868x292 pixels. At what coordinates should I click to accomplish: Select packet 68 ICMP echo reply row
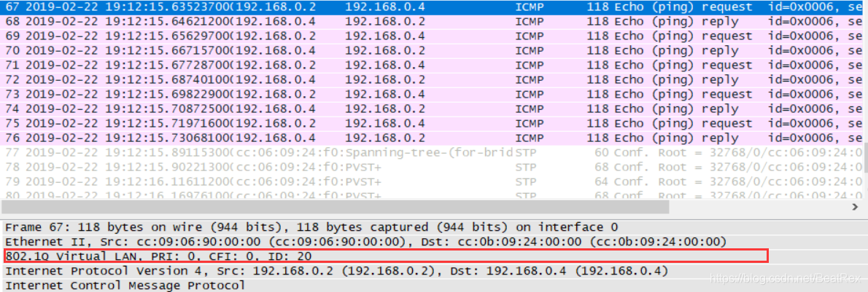tap(431, 22)
